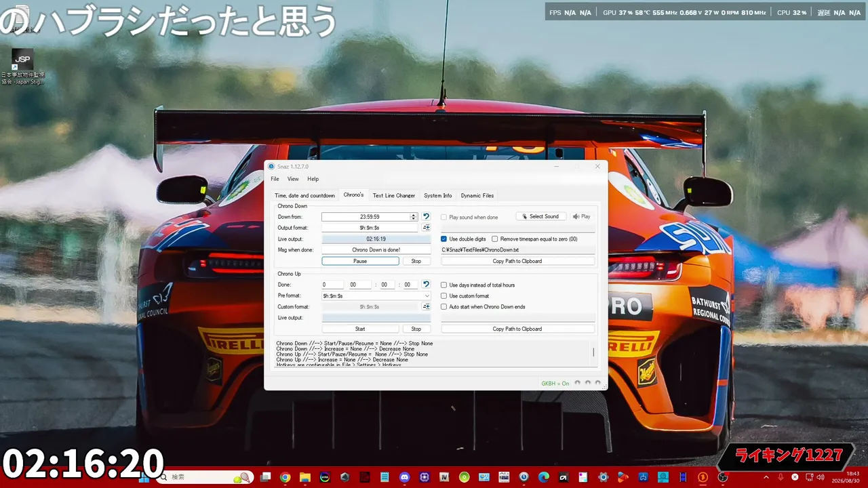Open the View menu
This screenshot has height=488, width=868.
(x=293, y=179)
